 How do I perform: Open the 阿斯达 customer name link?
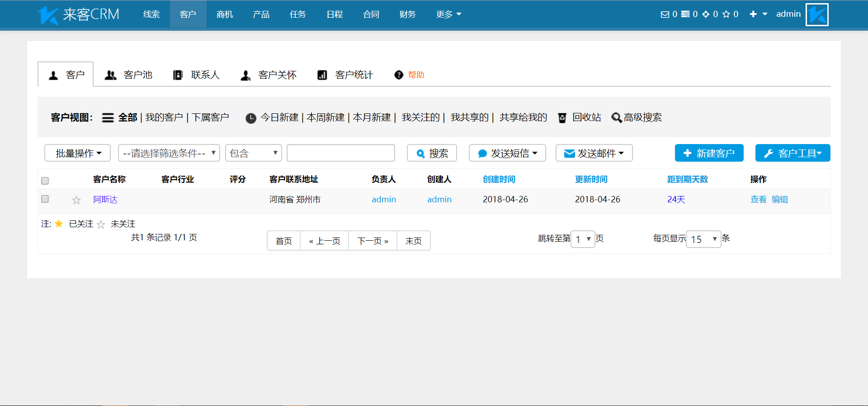click(105, 200)
